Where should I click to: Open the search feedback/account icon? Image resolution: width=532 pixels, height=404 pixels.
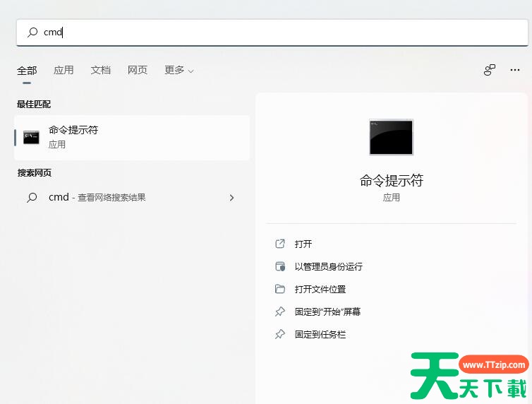(x=489, y=70)
